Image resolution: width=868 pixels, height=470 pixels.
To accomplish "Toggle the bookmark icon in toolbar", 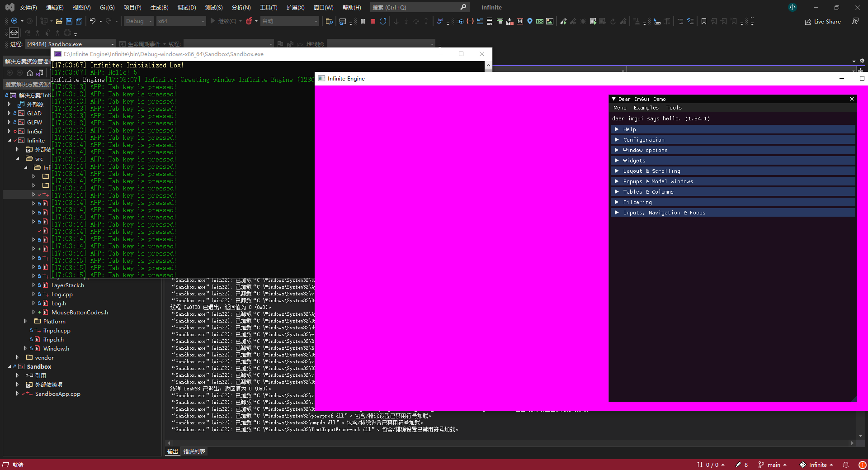I will [x=704, y=21].
